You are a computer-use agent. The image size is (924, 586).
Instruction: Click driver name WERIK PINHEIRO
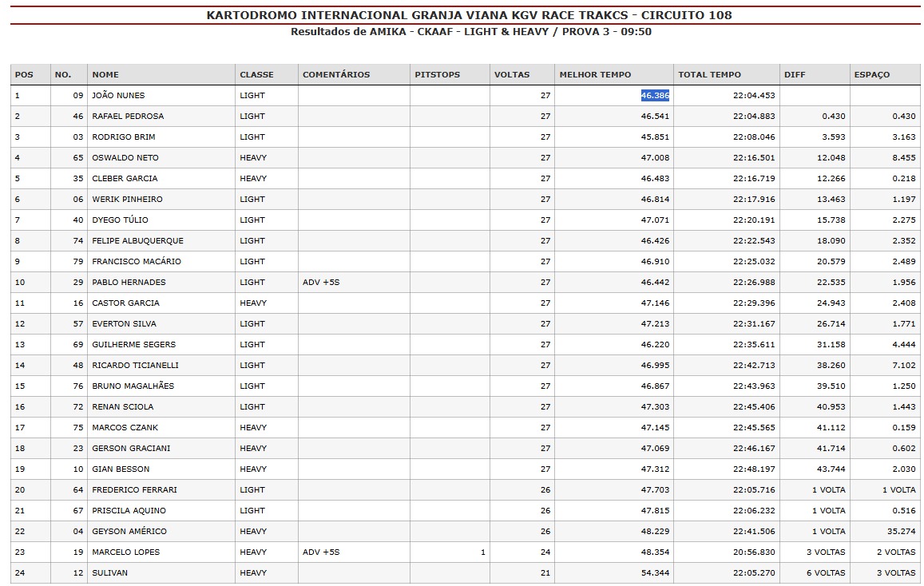coord(127,199)
